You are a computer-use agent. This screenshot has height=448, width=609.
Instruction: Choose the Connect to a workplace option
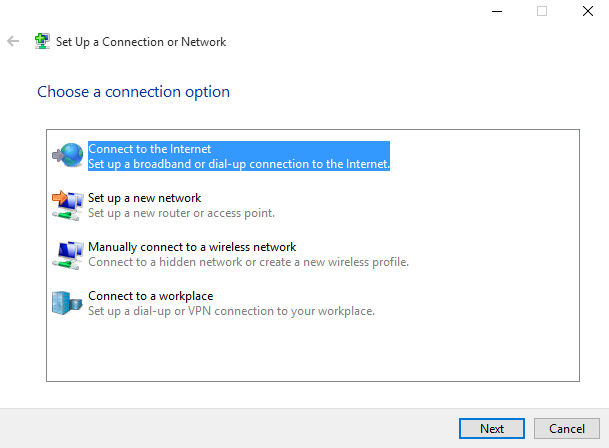tap(151, 296)
